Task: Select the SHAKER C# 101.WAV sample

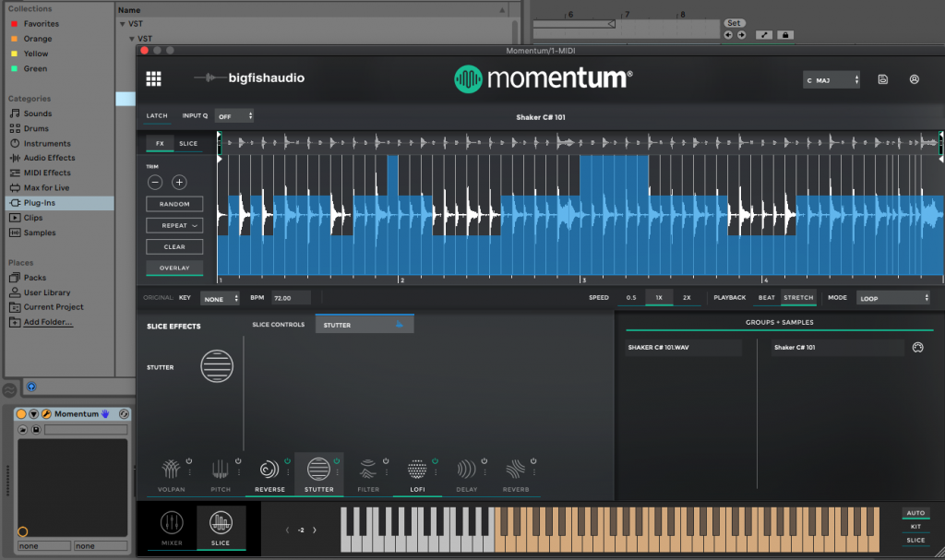Action: [x=683, y=347]
